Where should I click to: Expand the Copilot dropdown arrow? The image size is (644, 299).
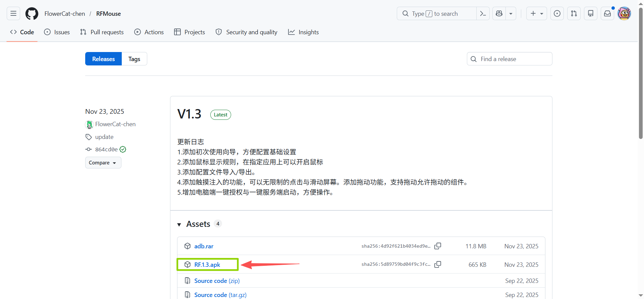pos(511,13)
